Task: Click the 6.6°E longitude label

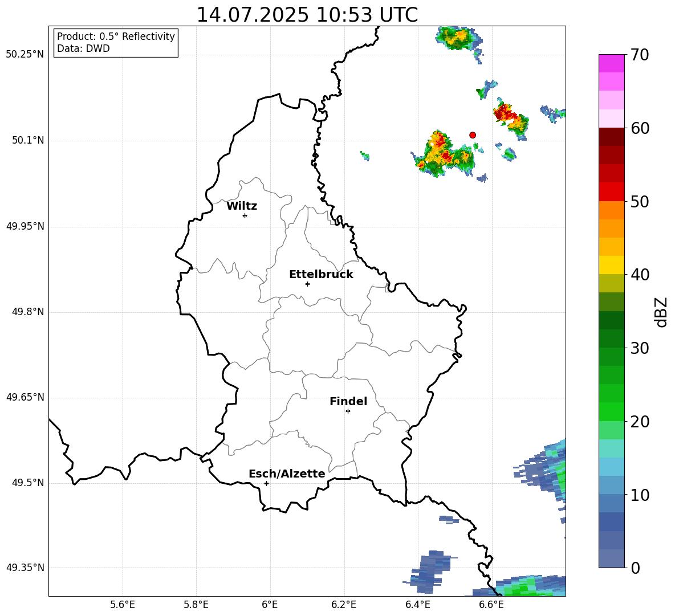Action: pyautogui.click(x=491, y=605)
